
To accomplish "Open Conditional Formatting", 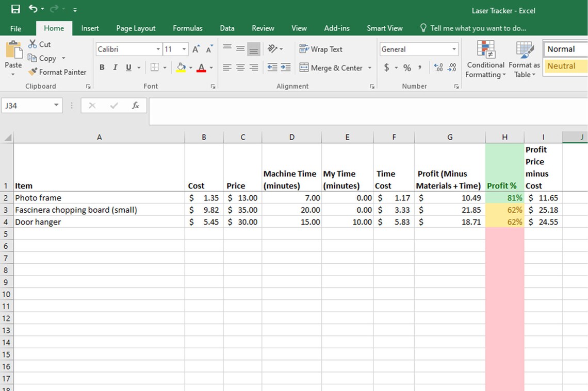I will click(485, 60).
